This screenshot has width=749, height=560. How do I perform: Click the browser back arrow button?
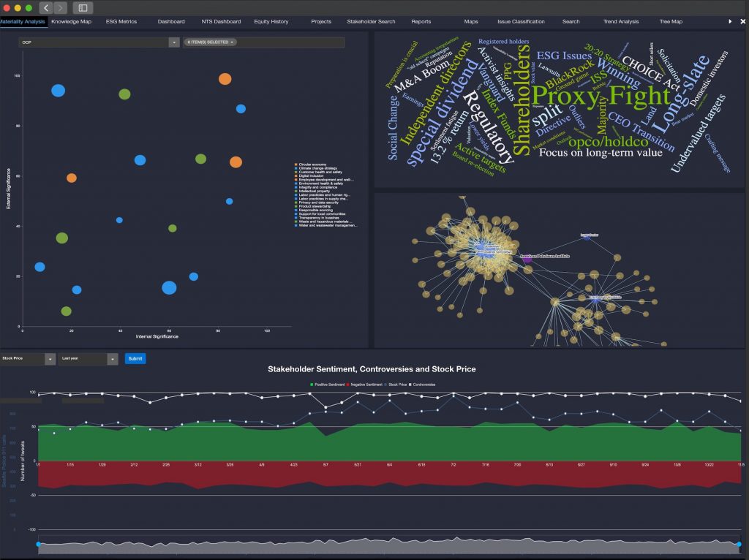pyautogui.click(x=46, y=7)
